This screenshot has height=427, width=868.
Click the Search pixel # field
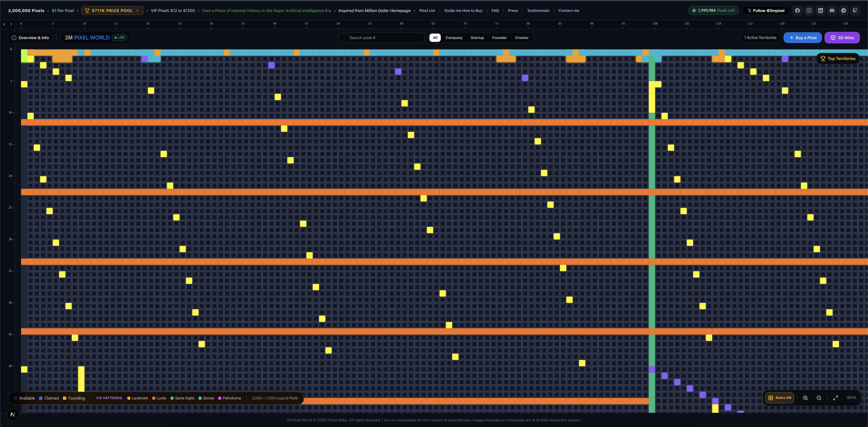point(381,38)
